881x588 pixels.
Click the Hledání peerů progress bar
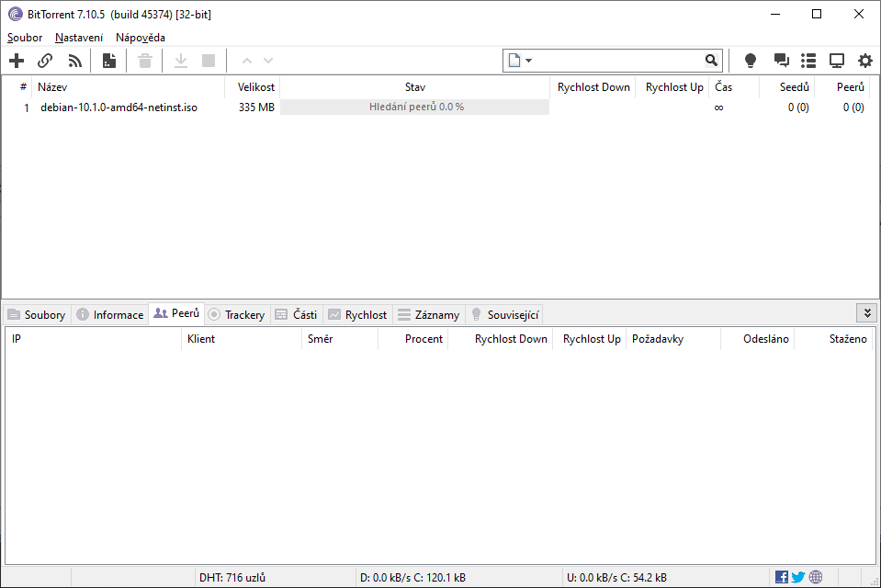click(414, 107)
